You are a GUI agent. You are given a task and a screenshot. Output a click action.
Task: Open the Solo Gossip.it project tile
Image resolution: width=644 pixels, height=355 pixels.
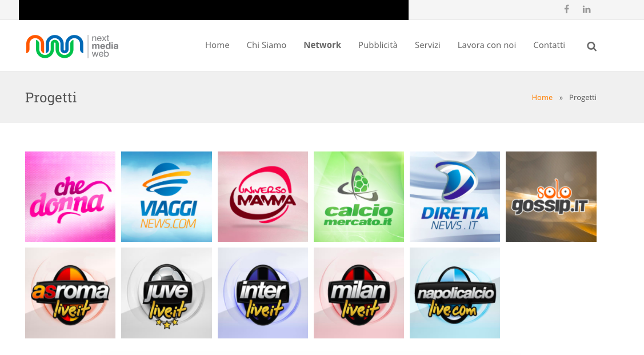(551, 197)
